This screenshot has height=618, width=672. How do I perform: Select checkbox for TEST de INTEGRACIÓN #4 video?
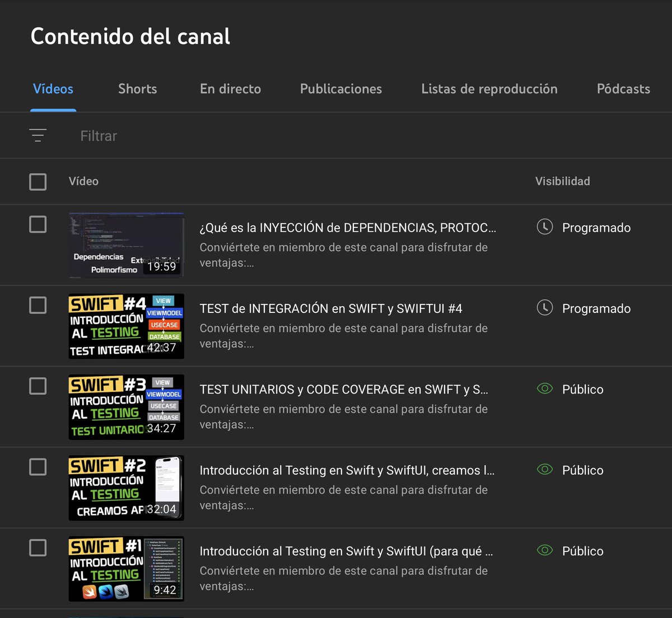[x=38, y=305]
